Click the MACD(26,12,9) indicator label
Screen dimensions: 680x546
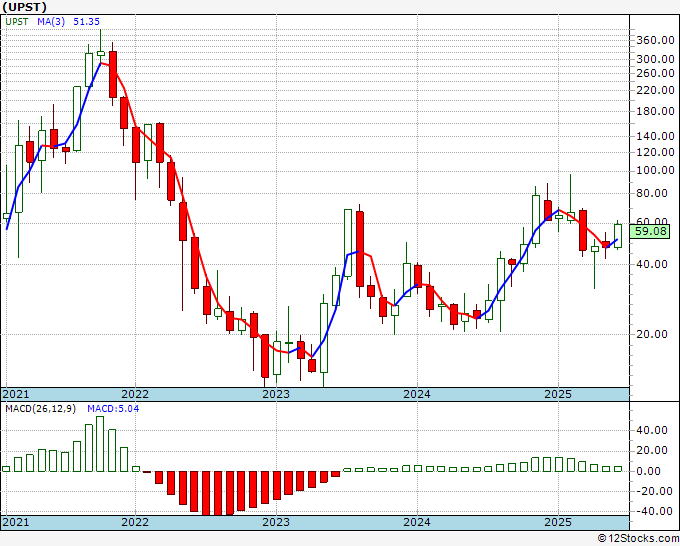(x=41, y=409)
